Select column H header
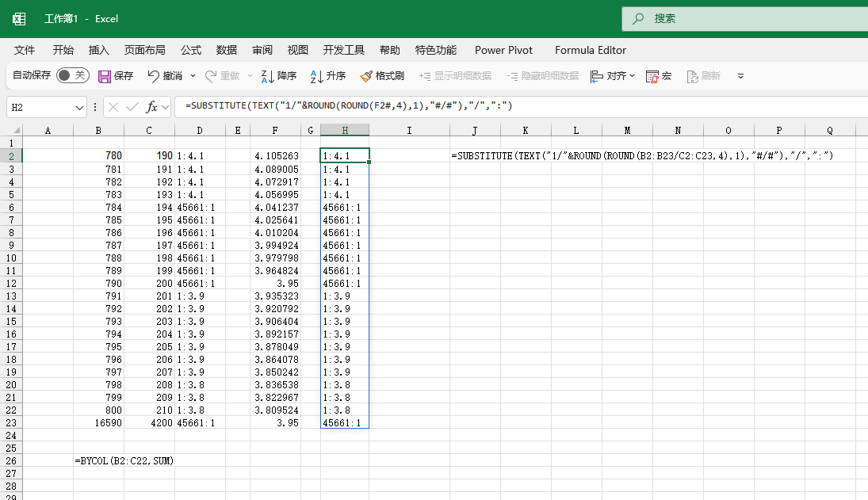The height and width of the screenshot is (500, 868). pyautogui.click(x=345, y=130)
